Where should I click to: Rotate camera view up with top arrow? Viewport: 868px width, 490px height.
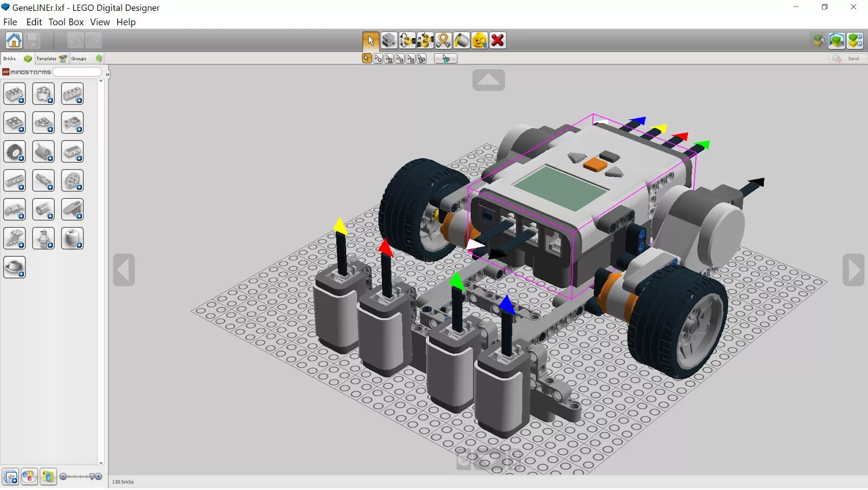coord(489,80)
